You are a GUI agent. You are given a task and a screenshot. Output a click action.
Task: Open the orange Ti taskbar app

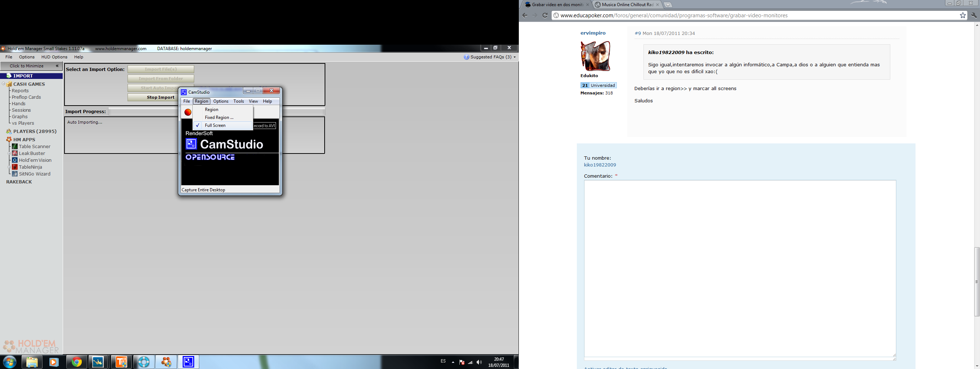coord(121,362)
